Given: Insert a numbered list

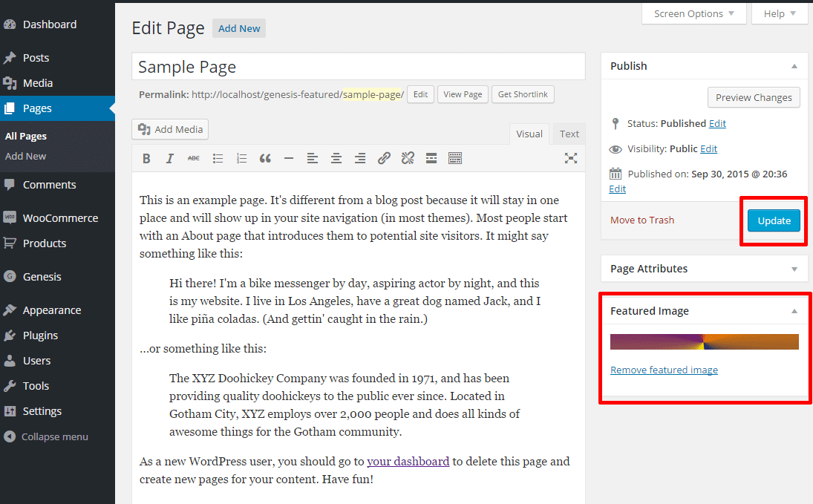Looking at the screenshot, I should (241, 159).
